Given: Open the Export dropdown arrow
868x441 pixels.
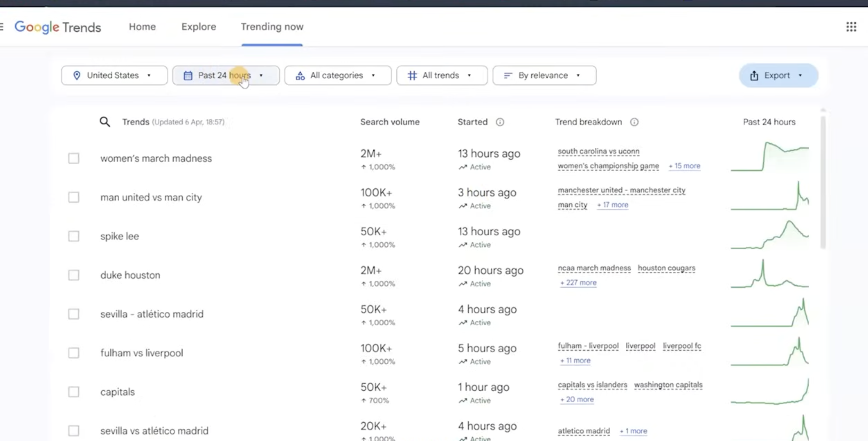Looking at the screenshot, I should (800, 76).
